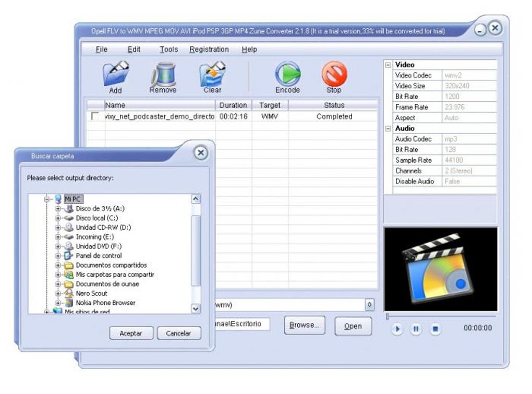The image size is (532, 394).
Task: Confirm with the Aceptar button
Action: coord(131,333)
